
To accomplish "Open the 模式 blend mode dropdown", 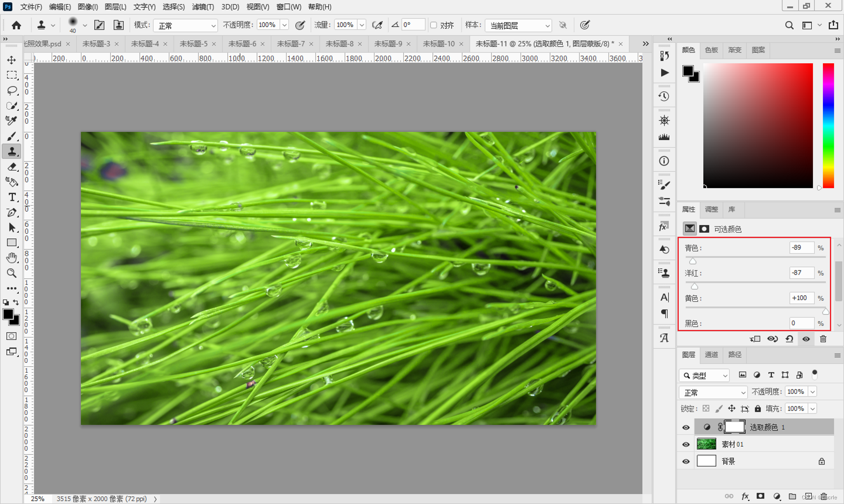I will [x=186, y=25].
